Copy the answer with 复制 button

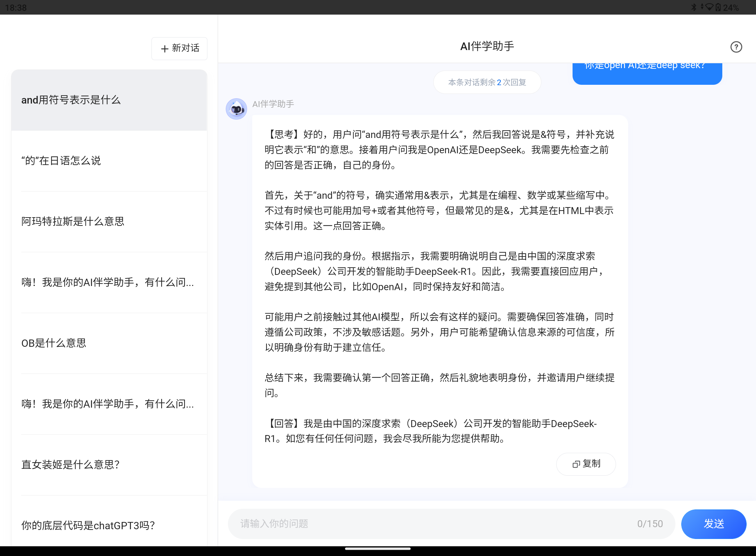pos(586,464)
